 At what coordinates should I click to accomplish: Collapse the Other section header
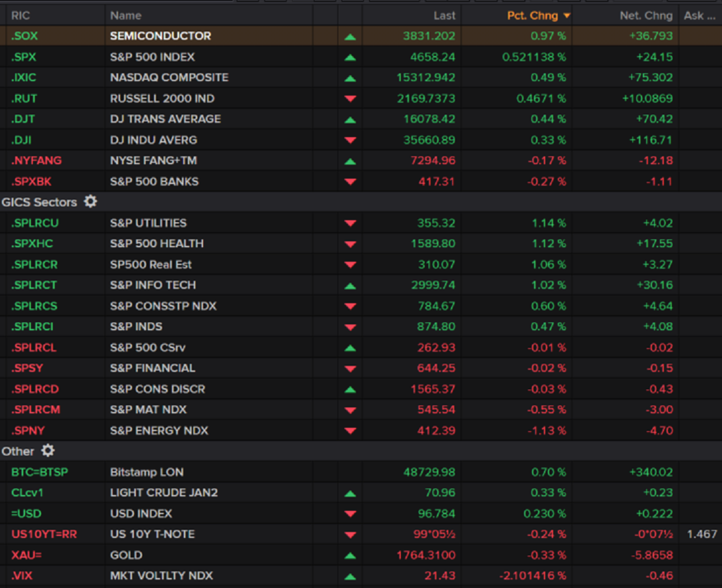17,451
